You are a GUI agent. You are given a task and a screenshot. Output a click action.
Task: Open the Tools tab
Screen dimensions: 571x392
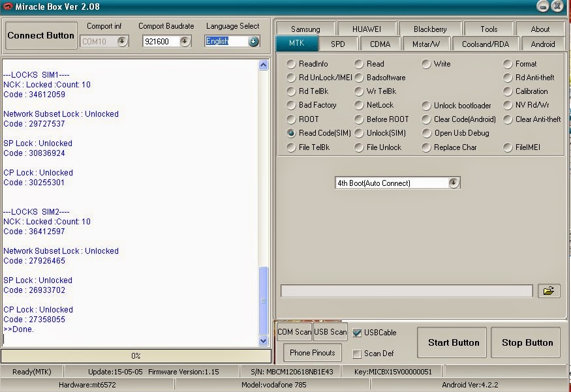pos(489,29)
